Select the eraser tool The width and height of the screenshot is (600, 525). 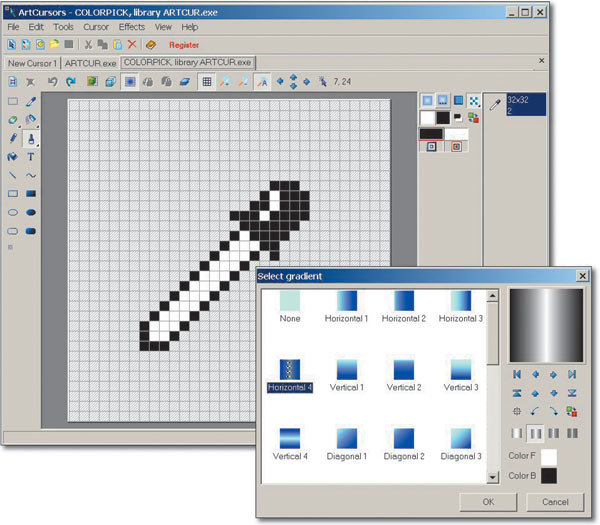point(13,120)
